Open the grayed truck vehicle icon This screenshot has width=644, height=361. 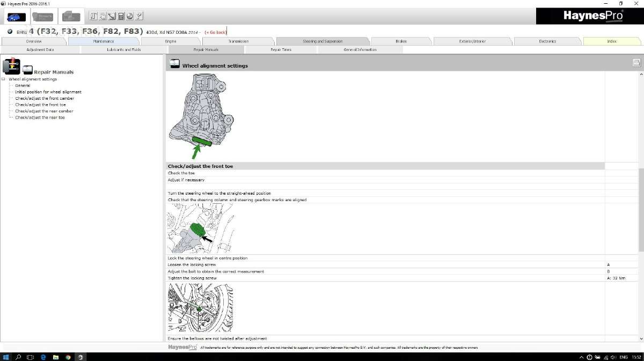[42, 16]
